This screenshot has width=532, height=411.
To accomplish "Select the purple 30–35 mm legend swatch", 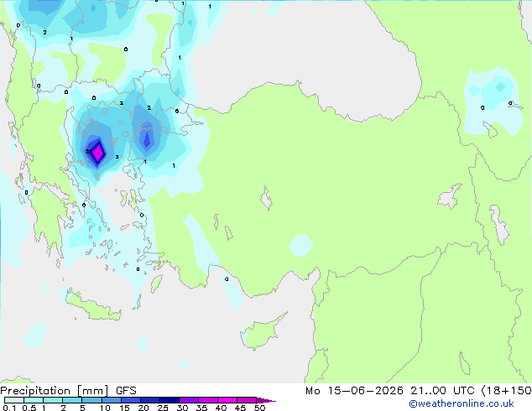I will coord(189,400).
